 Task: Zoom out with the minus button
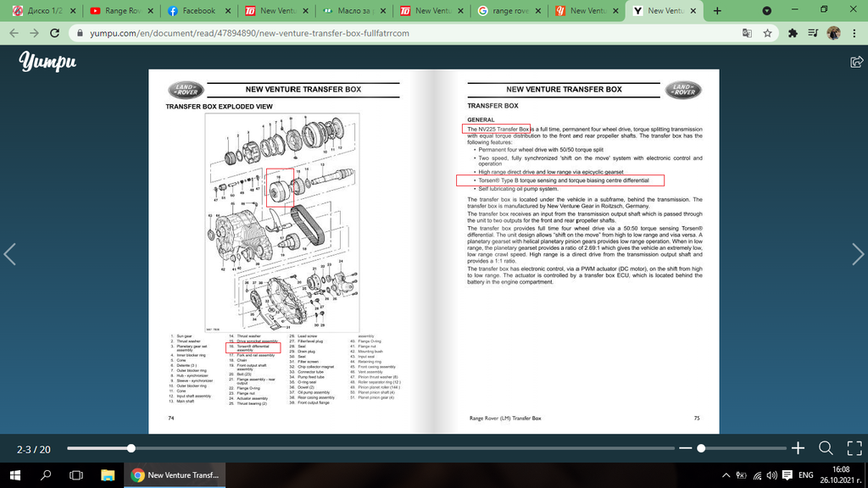685,448
